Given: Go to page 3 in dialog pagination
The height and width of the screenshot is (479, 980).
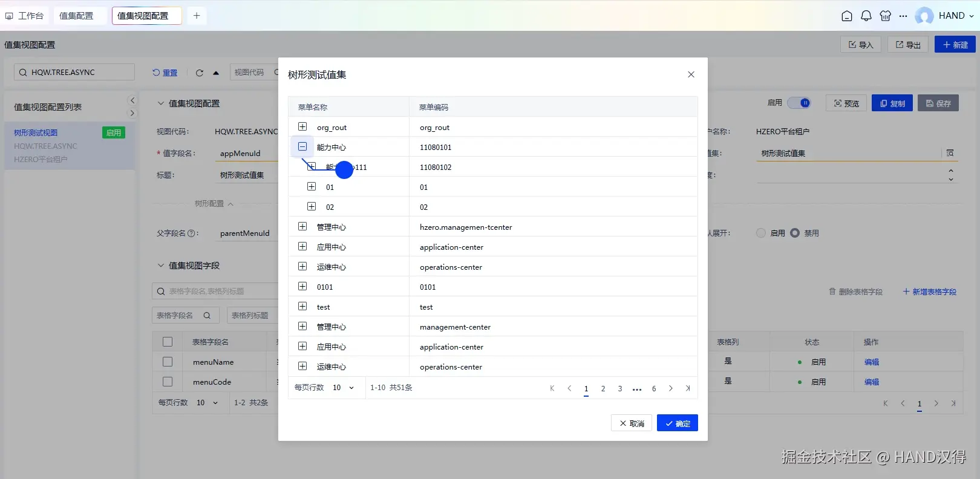Looking at the screenshot, I should click(x=620, y=388).
